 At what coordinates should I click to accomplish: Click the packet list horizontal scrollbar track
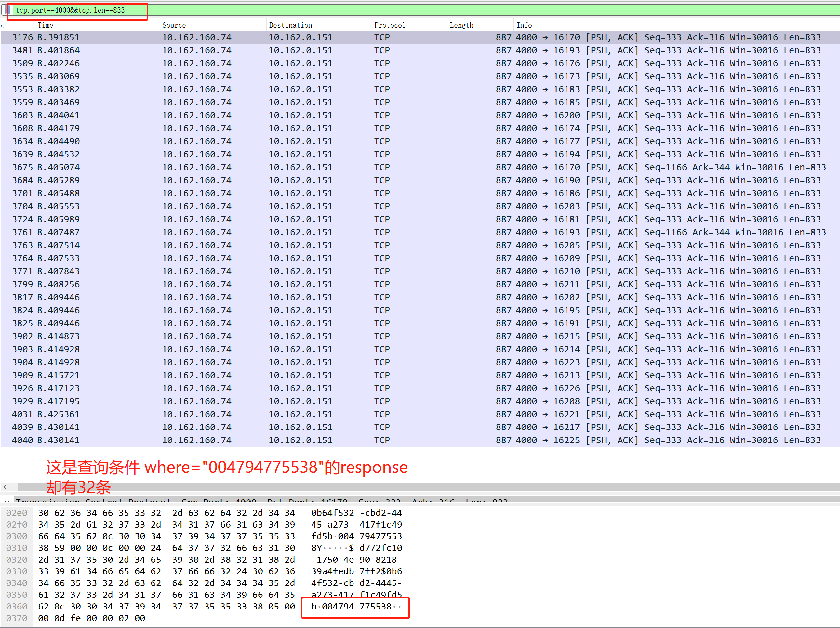429,487
